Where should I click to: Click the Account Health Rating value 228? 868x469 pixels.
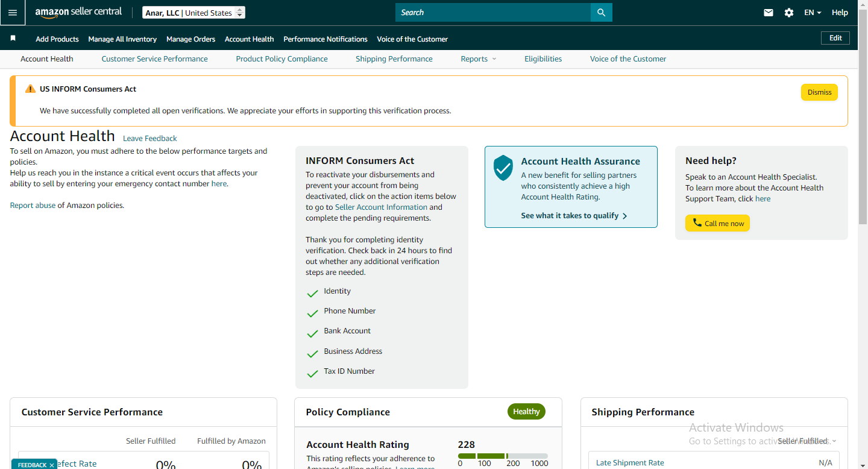(x=467, y=445)
